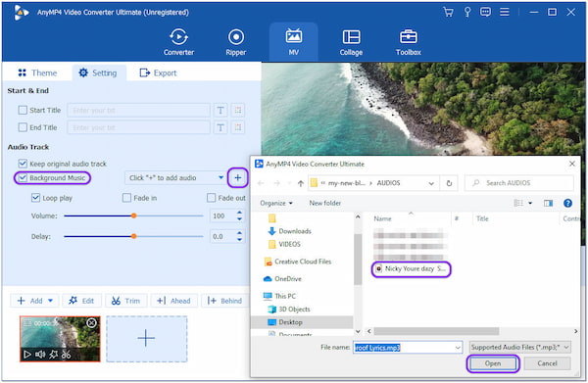Image resolution: width=588 pixels, height=383 pixels.
Task: Click the empty add-clip placeholder tile
Action: click(147, 339)
